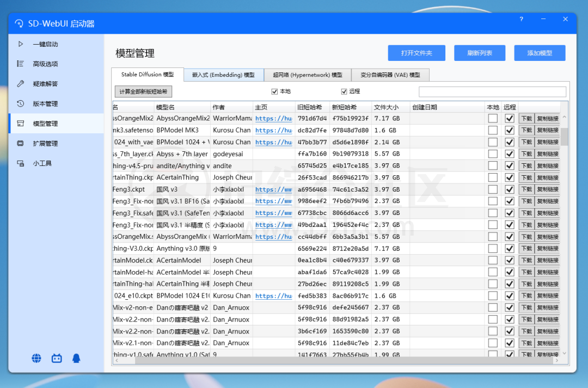Open 扩展管理 in the sidebar
Image resolution: width=588 pixels, height=388 pixels.
coord(56,143)
